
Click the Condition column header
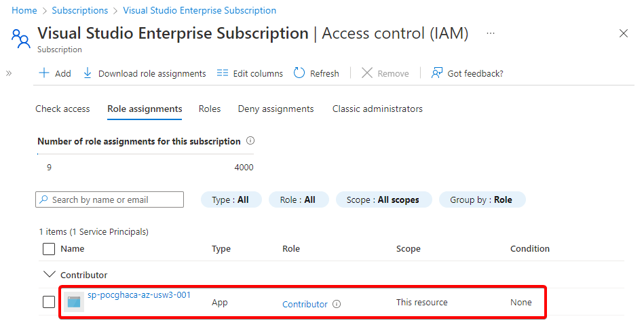530,248
